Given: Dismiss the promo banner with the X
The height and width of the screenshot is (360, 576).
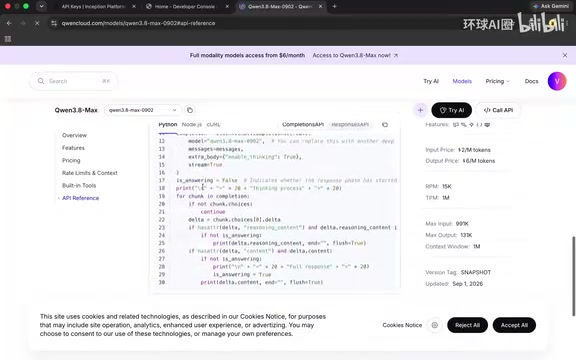Looking at the screenshot, I should click(x=565, y=55).
